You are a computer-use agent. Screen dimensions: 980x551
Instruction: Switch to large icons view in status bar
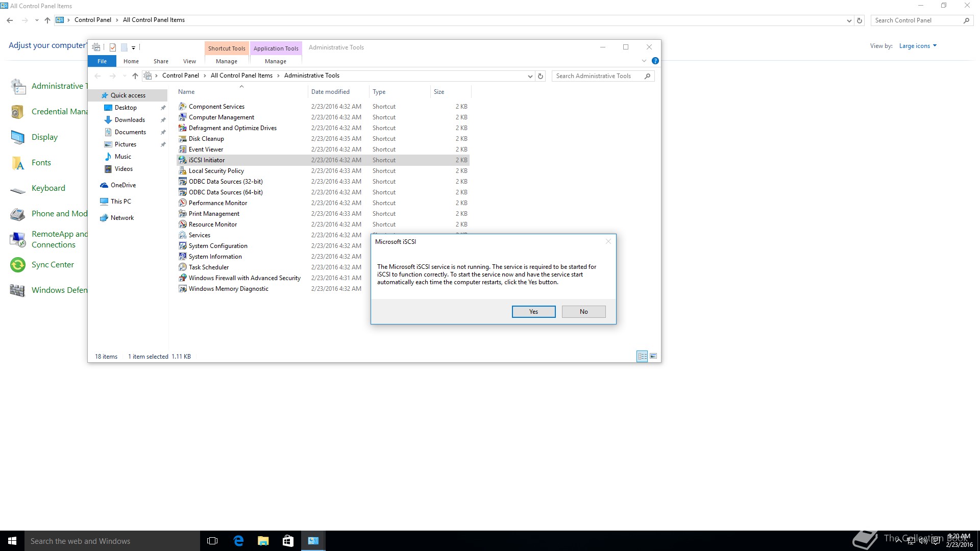click(x=653, y=356)
